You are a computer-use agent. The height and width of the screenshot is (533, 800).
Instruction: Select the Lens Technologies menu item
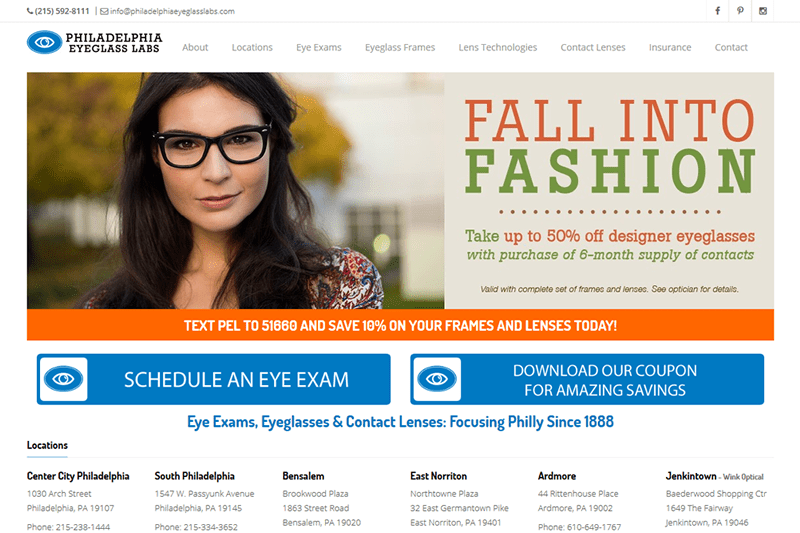pyautogui.click(x=497, y=47)
